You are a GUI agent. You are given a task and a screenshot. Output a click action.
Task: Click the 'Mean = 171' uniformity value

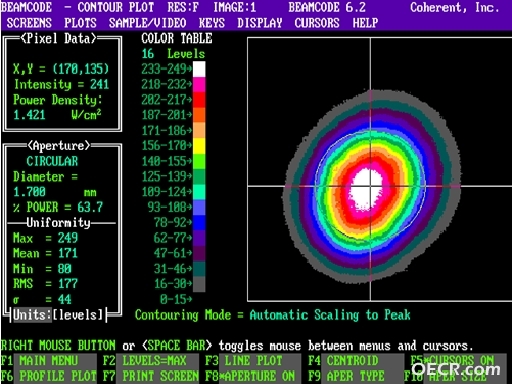45,253
